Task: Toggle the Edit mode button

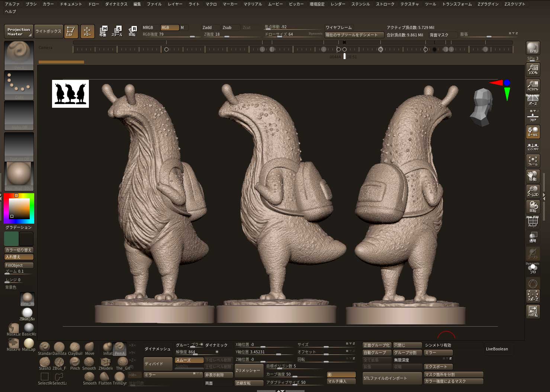Action: [x=71, y=31]
